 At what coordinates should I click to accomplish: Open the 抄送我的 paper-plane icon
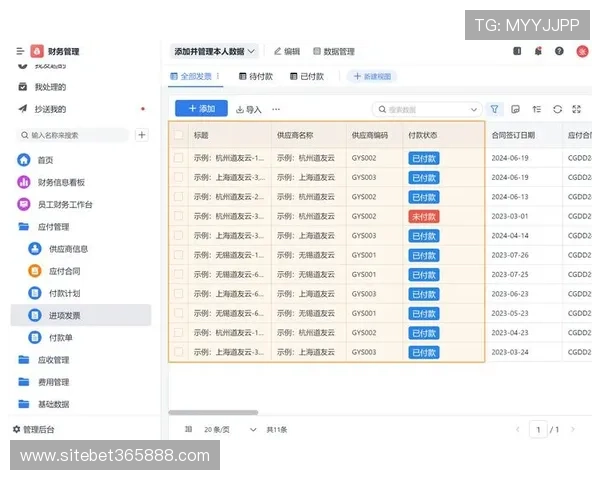(23, 109)
